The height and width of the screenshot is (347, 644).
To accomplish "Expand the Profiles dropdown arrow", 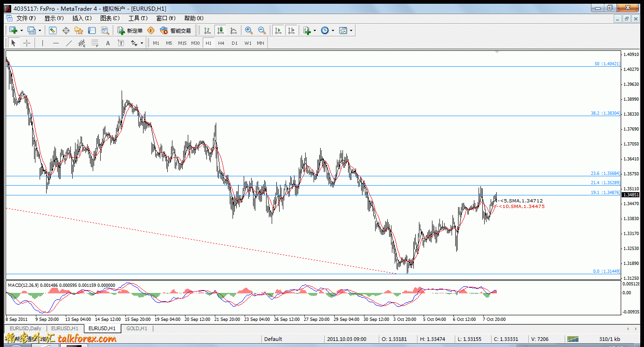I will point(40,30).
